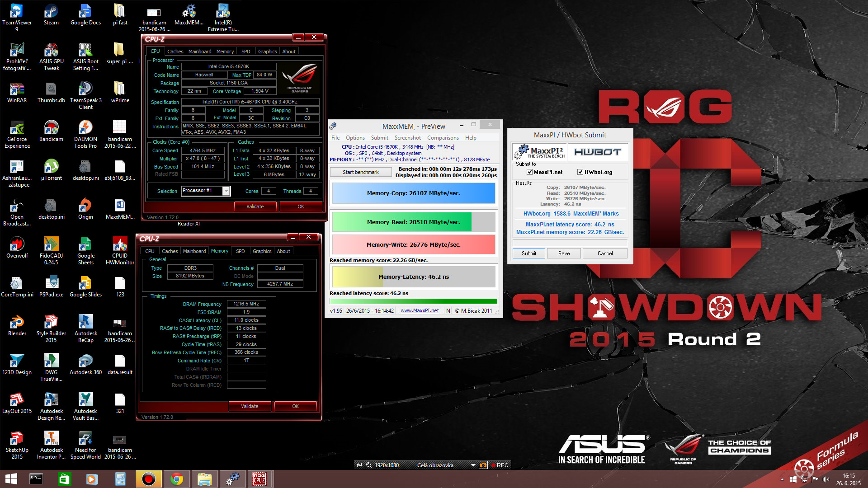Open the About tab in lower CPU-Z
Screen dimensions: 868x488
coord(283,251)
